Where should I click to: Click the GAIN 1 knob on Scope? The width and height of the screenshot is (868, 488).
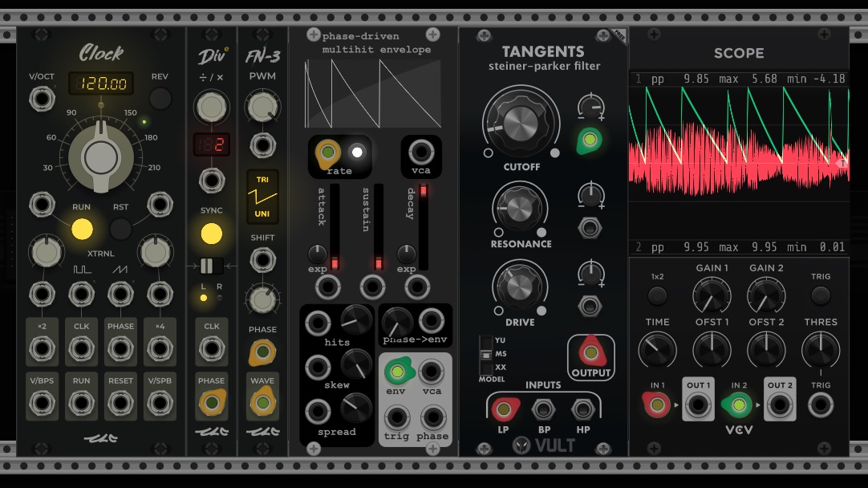712,295
